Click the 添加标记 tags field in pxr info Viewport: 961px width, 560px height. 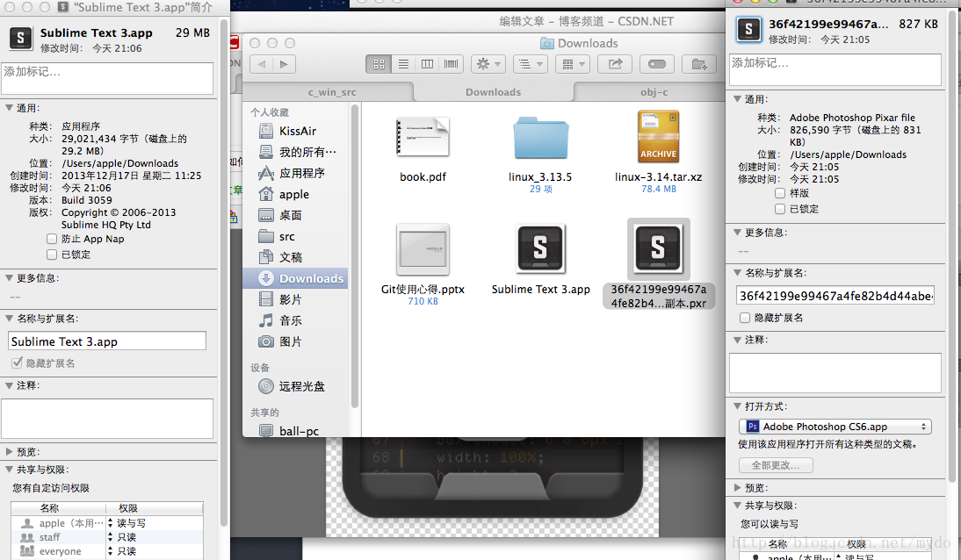[x=835, y=70]
